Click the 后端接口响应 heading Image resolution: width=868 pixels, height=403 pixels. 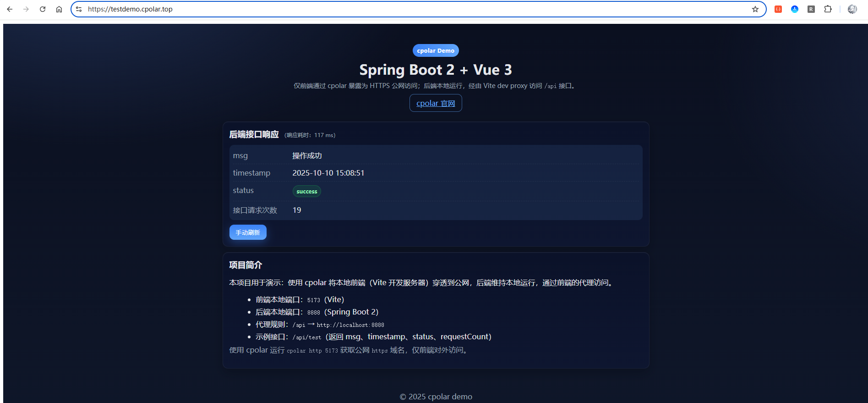254,134
